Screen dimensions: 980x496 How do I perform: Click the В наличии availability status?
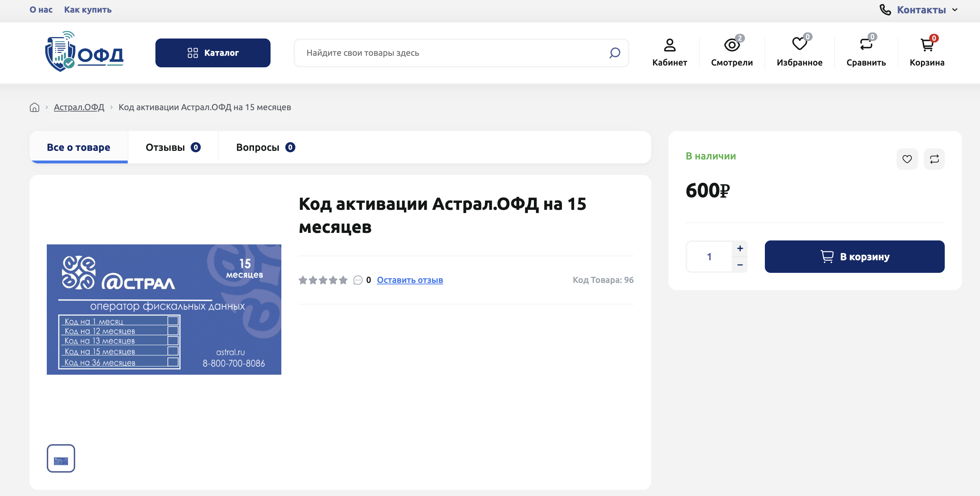711,156
